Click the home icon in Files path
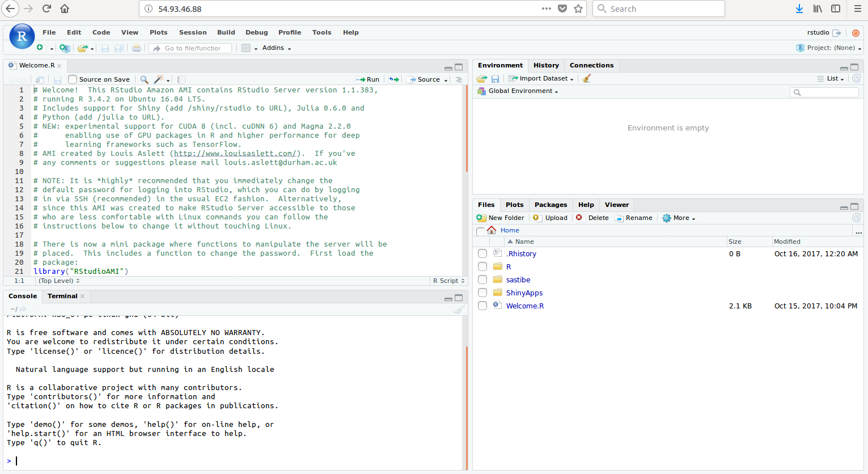 pos(492,230)
